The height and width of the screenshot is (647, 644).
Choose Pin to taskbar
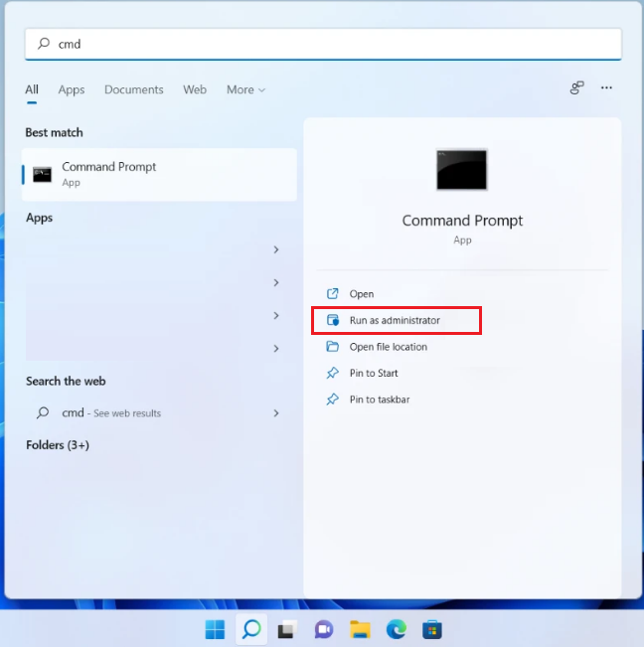tap(380, 400)
